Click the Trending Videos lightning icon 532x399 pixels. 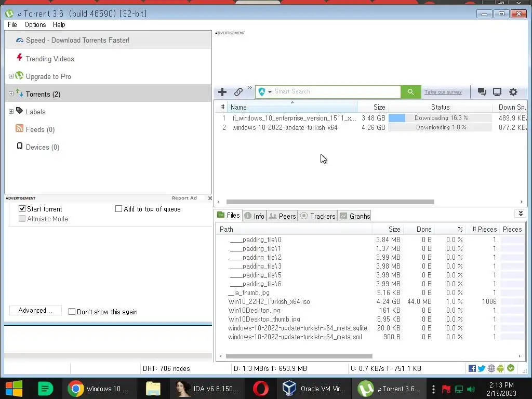(20, 58)
